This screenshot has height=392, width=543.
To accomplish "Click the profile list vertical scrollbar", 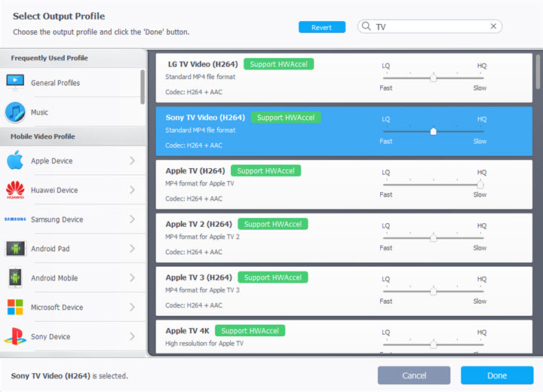I will [x=538, y=72].
